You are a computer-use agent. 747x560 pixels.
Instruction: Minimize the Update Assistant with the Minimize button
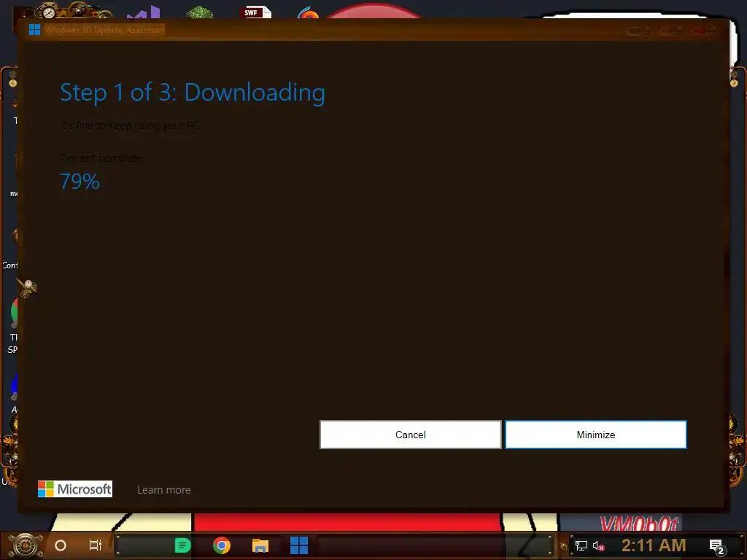pos(595,435)
